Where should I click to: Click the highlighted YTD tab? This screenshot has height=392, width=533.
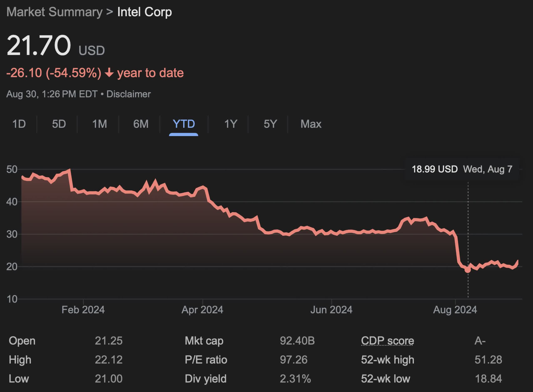click(x=184, y=124)
